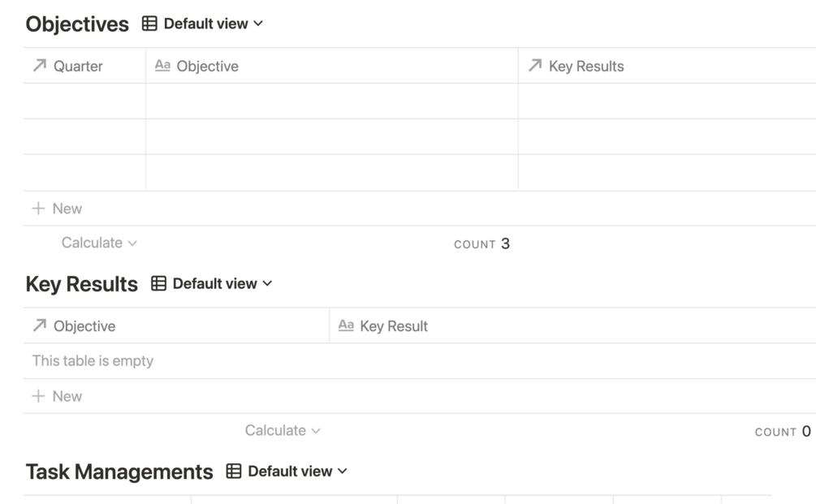Viewport: 816px width, 504px height.
Task: Click the table icon beside the Key Results title
Action: coord(158,283)
